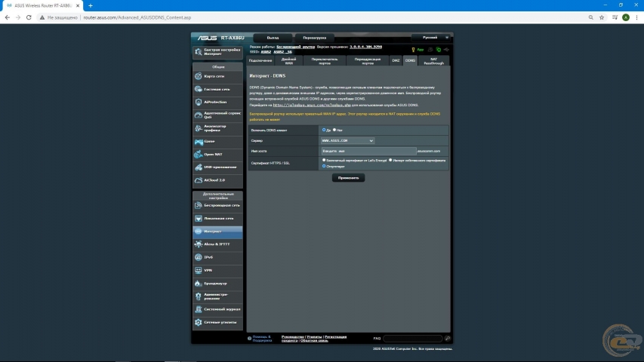The width and height of the screenshot is (644, 362).
Task: Click the FAQ search magnifier icon
Action: click(x=447, y=339)
